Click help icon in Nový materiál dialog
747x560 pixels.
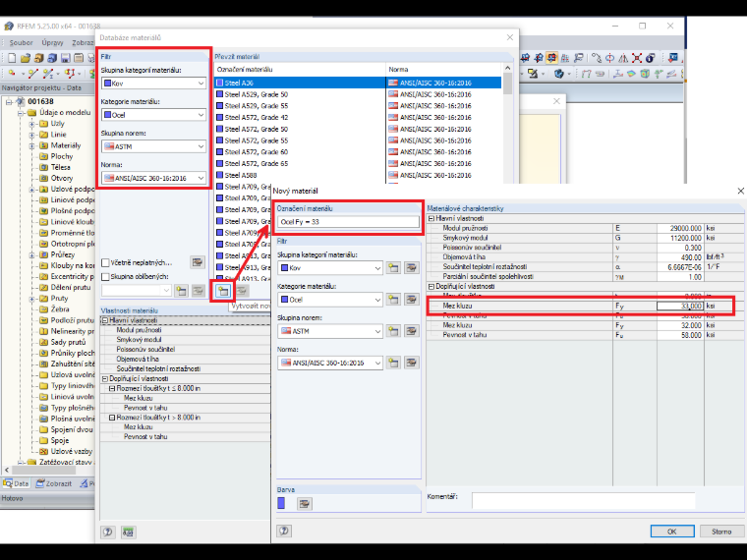[x=284, y=531]
